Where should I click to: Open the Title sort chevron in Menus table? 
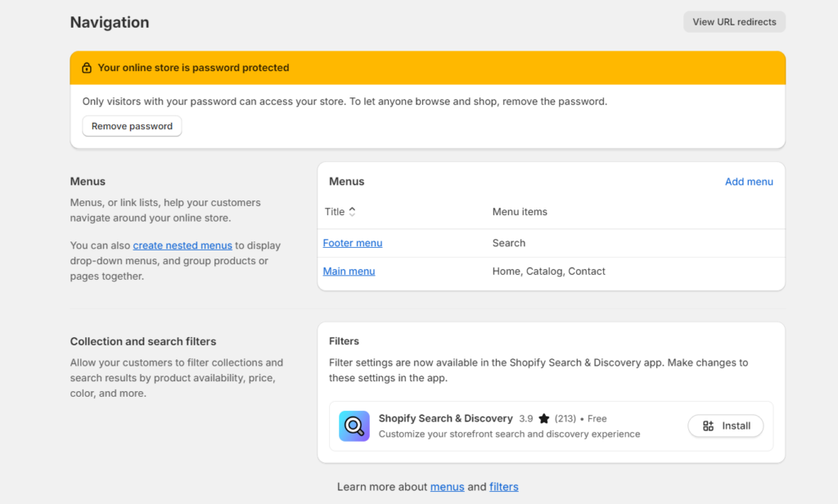[x=352, y=211]
